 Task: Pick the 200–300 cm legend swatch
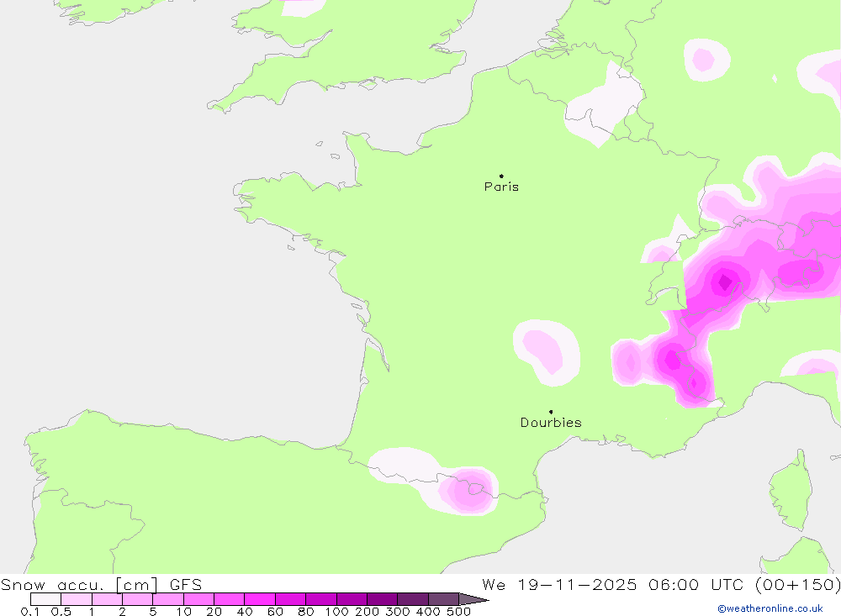(x=382, y=599)
